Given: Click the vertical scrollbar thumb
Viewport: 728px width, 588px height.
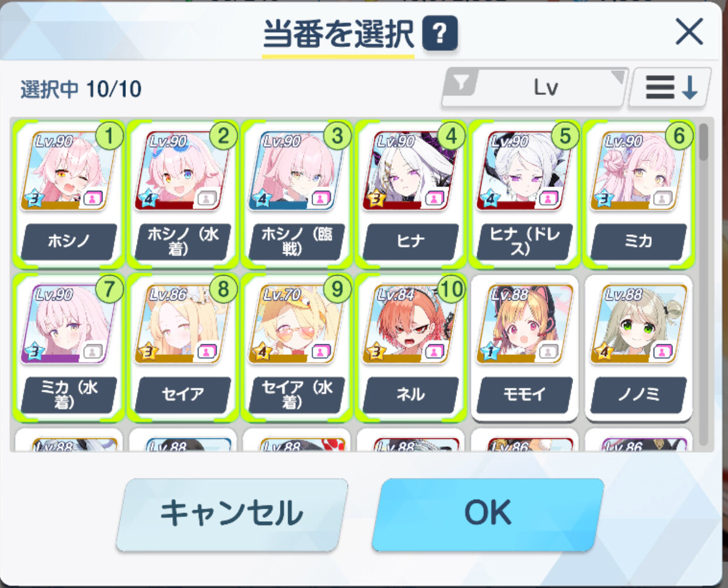Looking at the screenshot, I should tap(703, 141).
